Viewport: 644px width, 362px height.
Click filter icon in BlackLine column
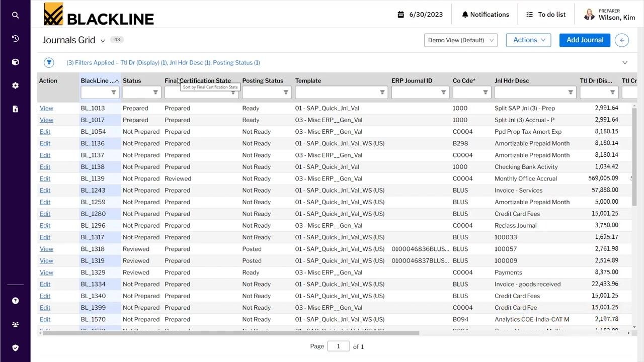[x=113, y=92]
